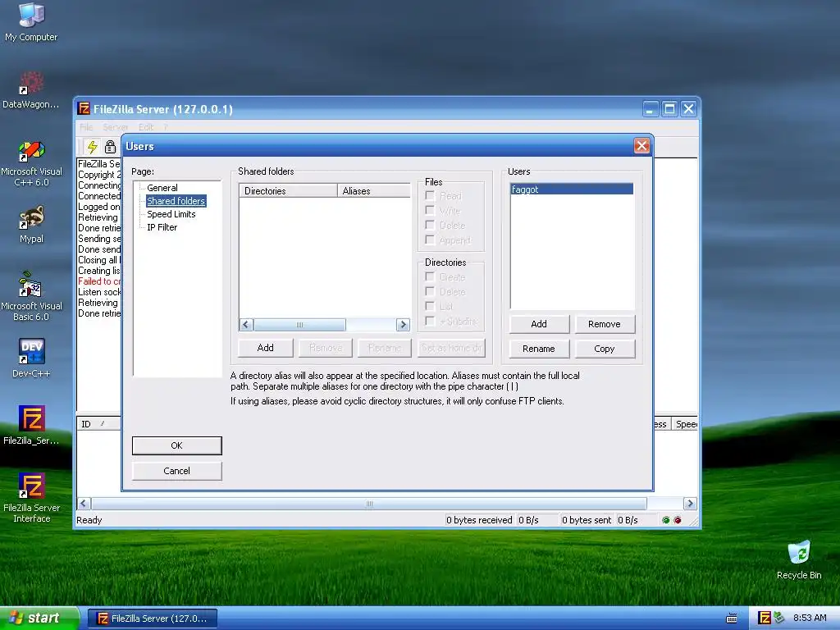
Task: Click the green status indicator light
Action: [665, 519]
